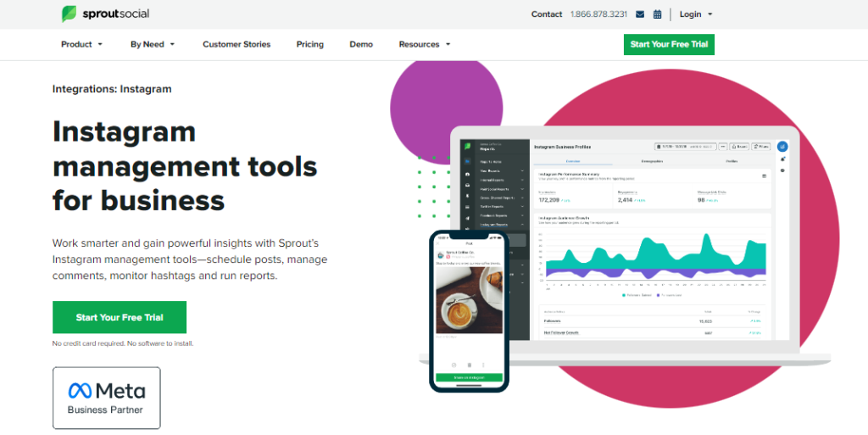Select Demo in the navigation bar
The width and height of the screenshot is (868, 435).
click(x=361, y=44)
